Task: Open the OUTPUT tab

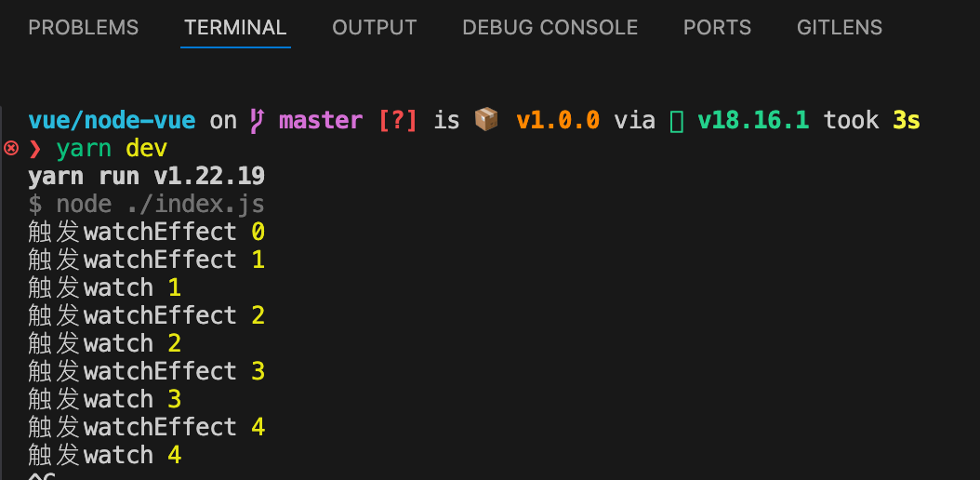Action: (374, 28)
